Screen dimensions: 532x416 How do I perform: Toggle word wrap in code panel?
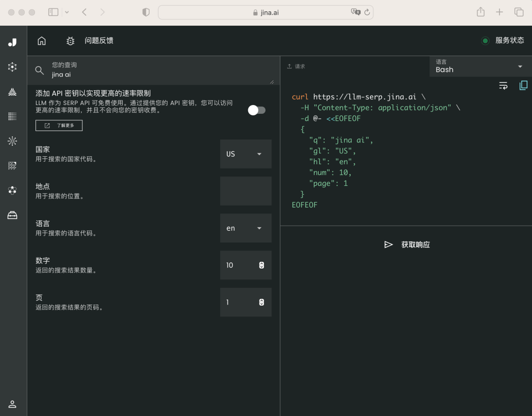tap(503, 86)
